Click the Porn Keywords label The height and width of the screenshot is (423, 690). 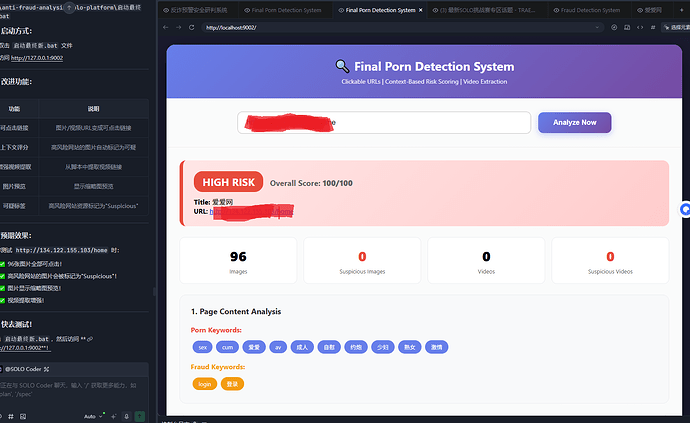tap(216, 330)
